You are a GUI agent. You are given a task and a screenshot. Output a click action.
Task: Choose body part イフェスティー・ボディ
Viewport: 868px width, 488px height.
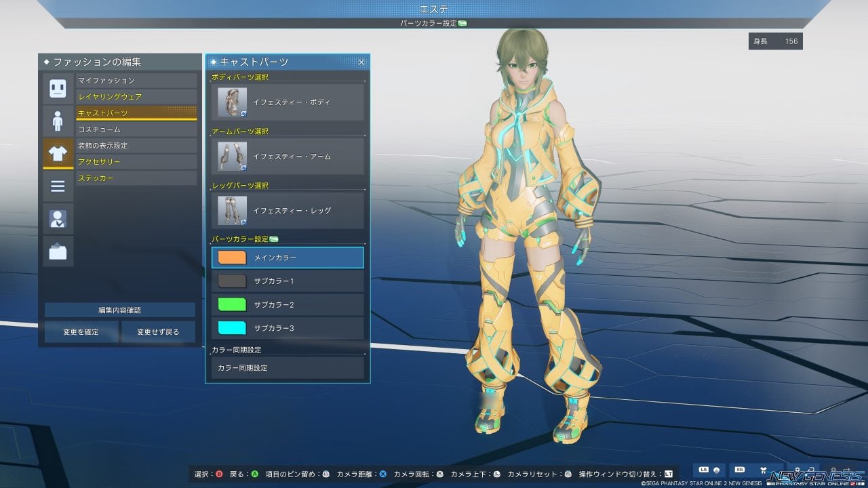[288, 102]
